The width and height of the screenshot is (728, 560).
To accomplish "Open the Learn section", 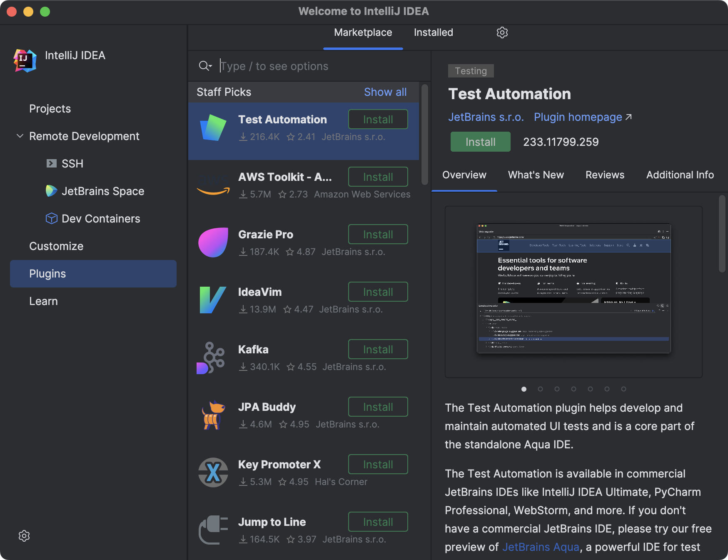I will point(43,301).
